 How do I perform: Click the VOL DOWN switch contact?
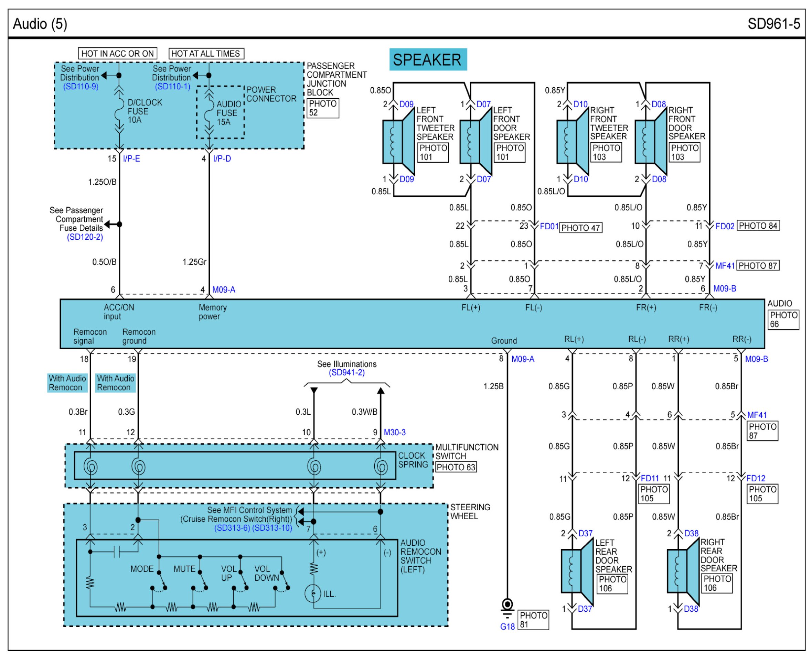(x=285, y=581)
